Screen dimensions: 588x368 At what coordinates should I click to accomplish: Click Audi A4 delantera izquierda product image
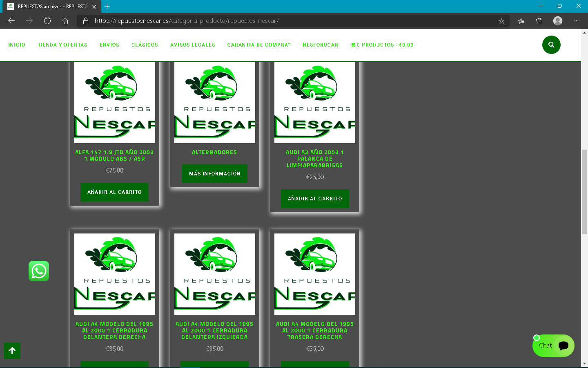215,274
